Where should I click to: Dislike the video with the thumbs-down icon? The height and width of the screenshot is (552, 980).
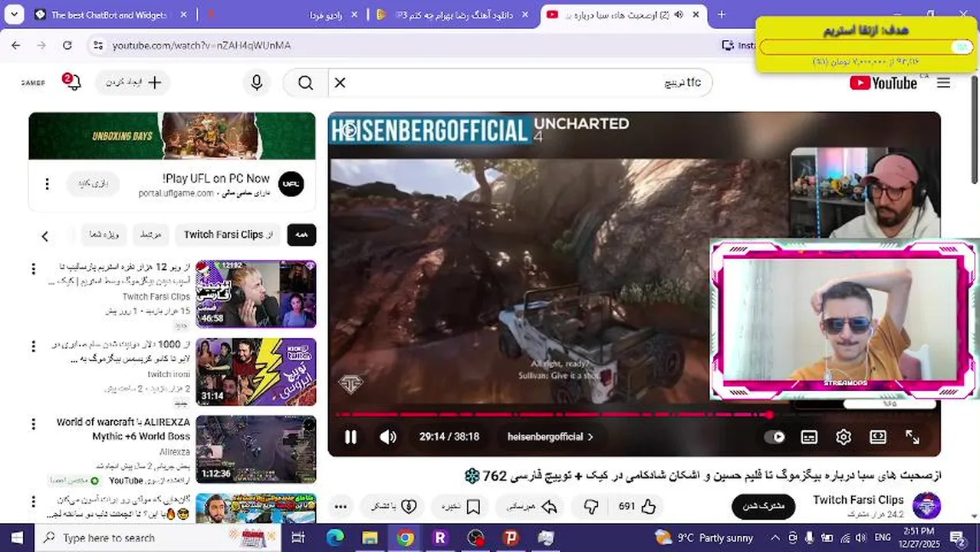591,506
